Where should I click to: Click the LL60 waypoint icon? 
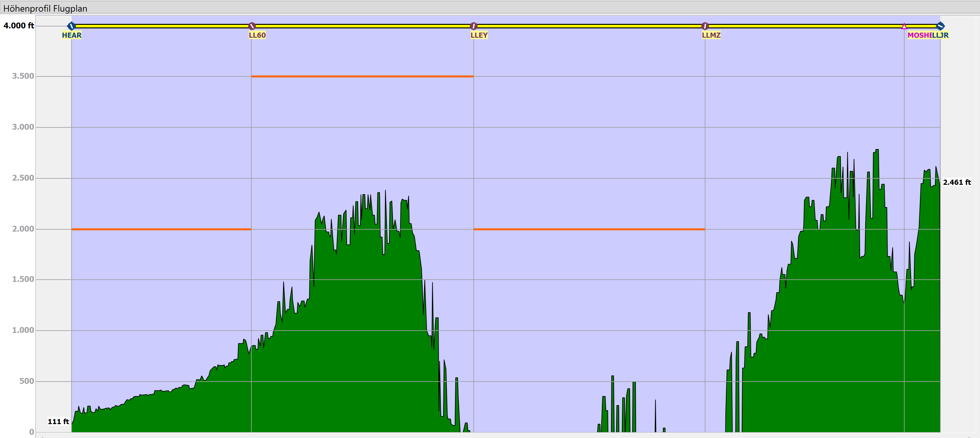(x=251, y=26)
